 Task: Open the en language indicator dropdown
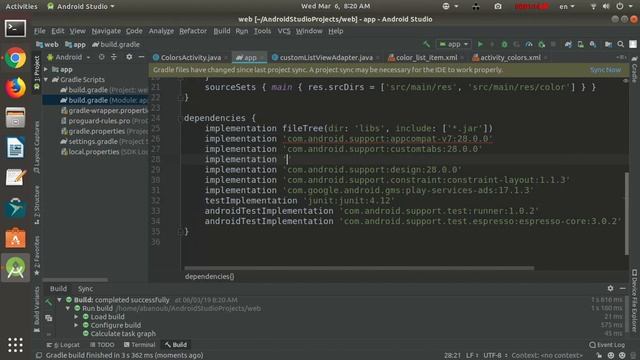567,6
